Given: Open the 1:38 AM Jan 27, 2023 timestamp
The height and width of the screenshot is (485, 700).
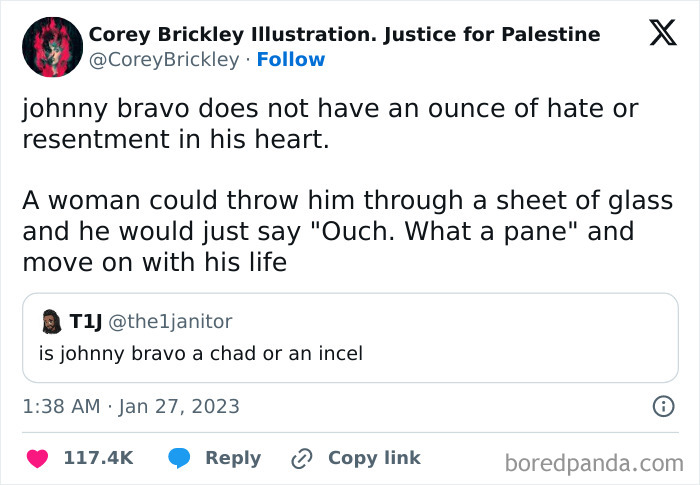Looking at the screenshot, I should tap(131, 407).
